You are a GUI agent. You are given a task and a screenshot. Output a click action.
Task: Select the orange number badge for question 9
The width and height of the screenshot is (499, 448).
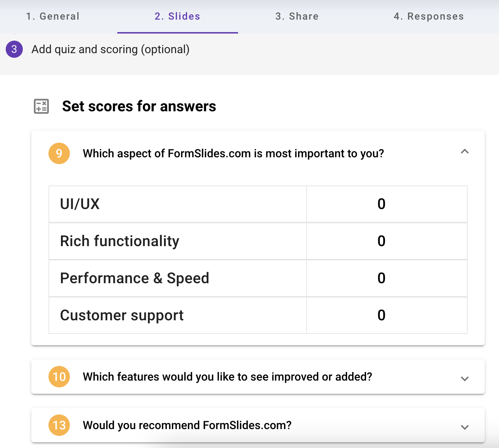coord(59,153)
